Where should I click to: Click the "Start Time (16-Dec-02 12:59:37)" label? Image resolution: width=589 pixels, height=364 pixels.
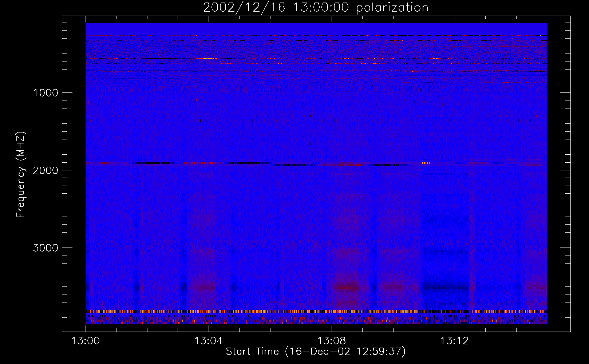tap(316, 352)
